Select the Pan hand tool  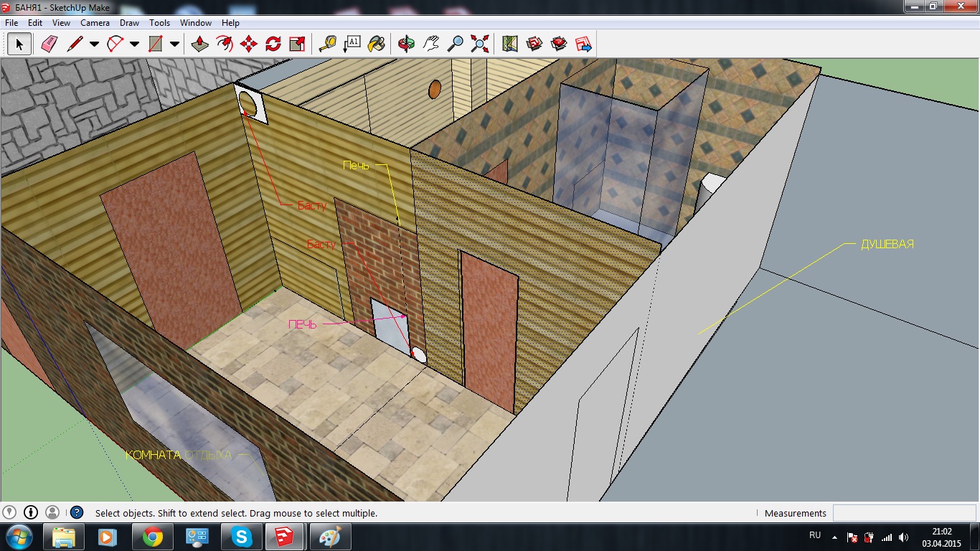(431, 44)
